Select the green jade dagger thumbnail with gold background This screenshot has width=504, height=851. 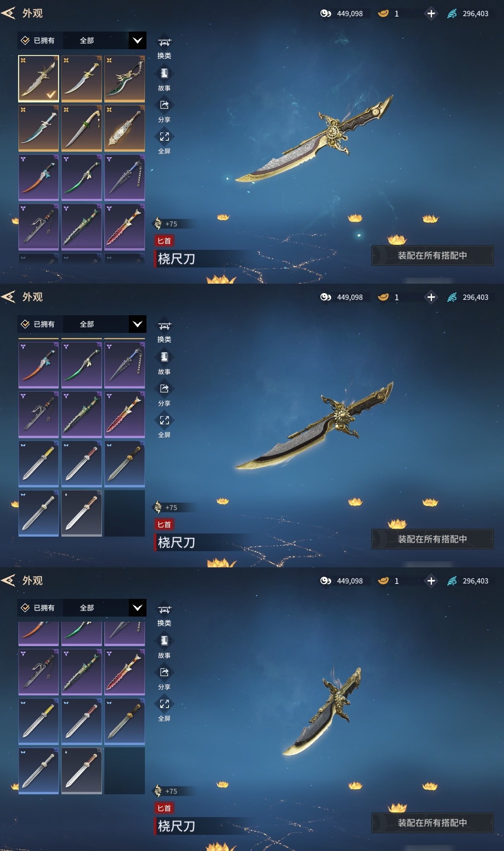click(x=124, y=79)
